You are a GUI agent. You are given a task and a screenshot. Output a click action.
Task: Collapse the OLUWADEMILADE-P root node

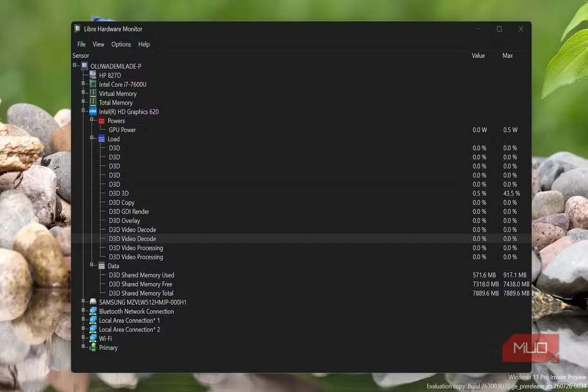(x=74, y=65)
